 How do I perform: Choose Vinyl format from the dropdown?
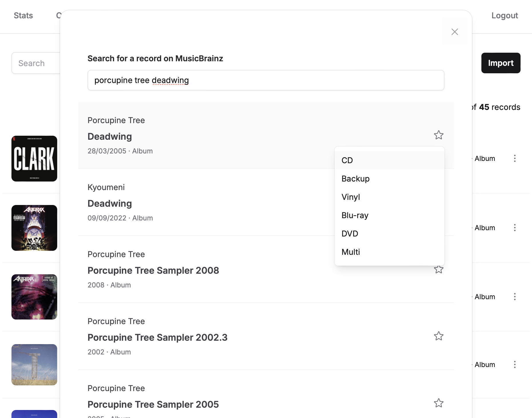click(x=389, y=197)
